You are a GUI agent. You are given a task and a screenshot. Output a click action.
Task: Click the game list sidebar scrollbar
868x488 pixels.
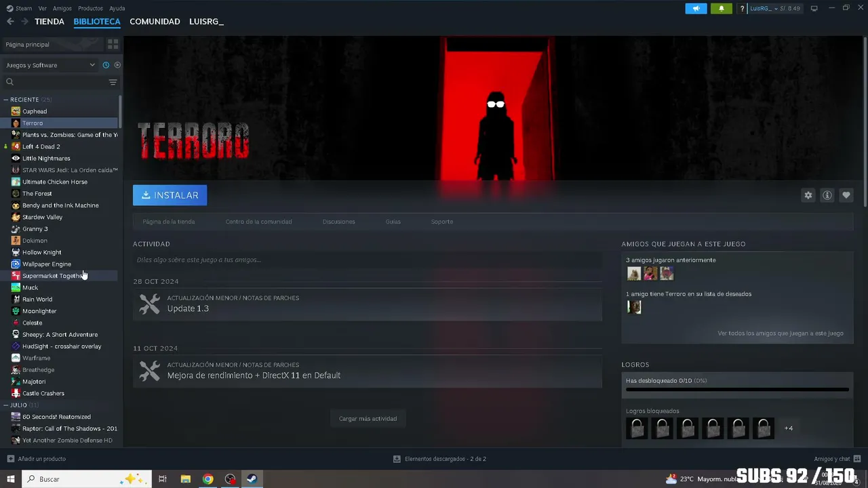tap(121, 112)
